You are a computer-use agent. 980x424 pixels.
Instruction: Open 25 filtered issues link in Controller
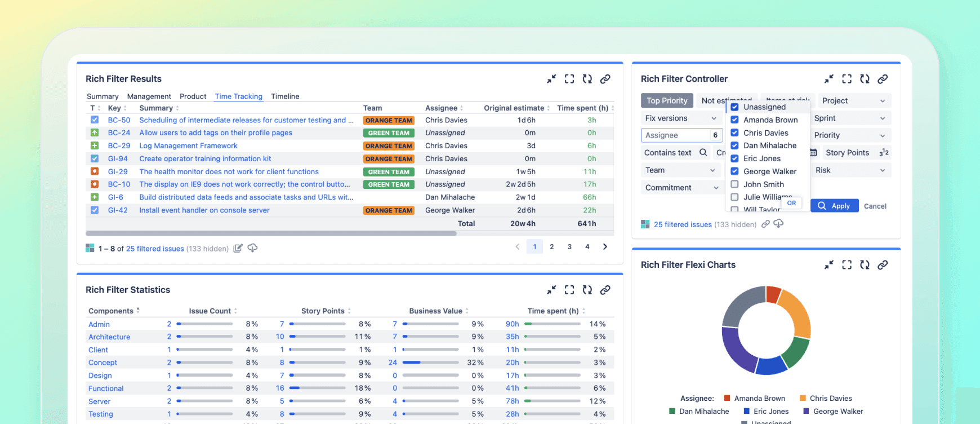[683, 224]
